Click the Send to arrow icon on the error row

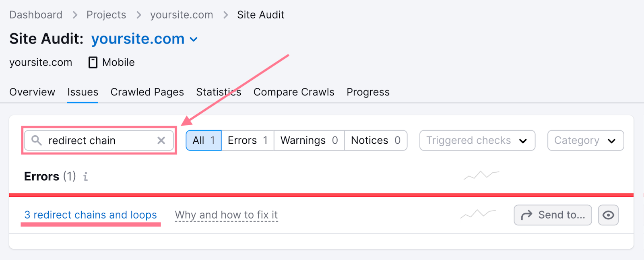[x=526, y=215]
